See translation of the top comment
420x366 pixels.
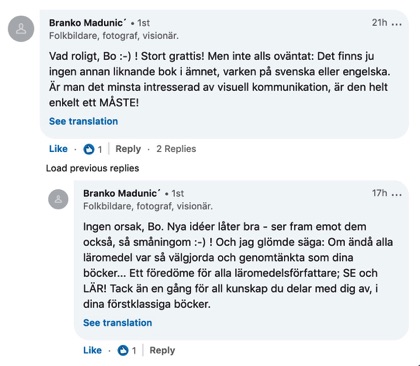pyautogui.click(x=83, y=121)
